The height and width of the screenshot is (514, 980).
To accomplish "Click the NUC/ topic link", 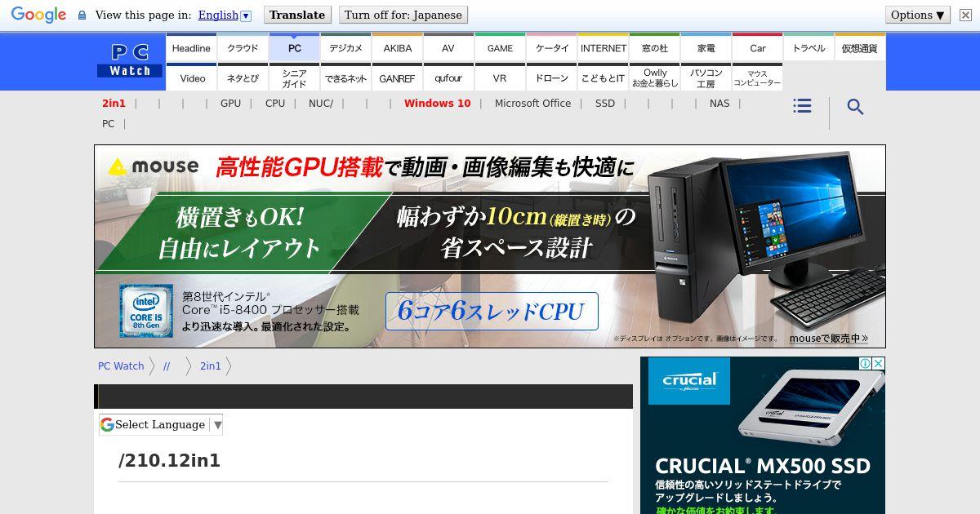I will [321, 104].
